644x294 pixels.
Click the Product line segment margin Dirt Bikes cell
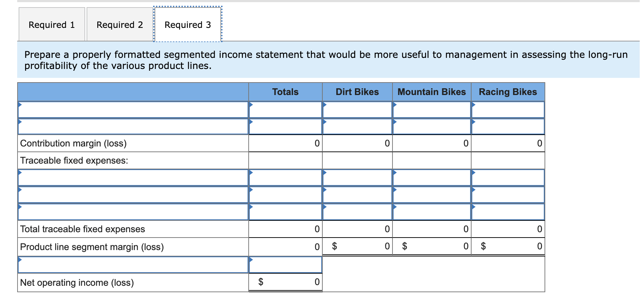(x=358, y=246)
